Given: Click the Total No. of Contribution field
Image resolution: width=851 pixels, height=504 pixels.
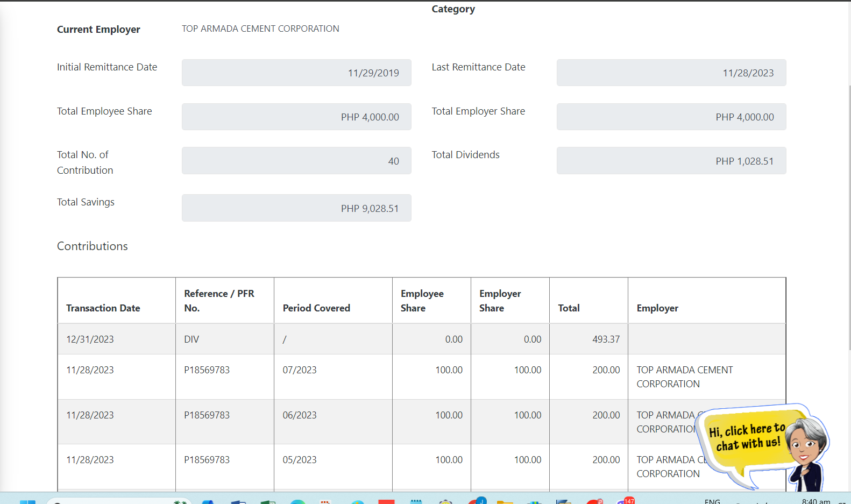Looking at the screenshot, I should click(296, 161).
